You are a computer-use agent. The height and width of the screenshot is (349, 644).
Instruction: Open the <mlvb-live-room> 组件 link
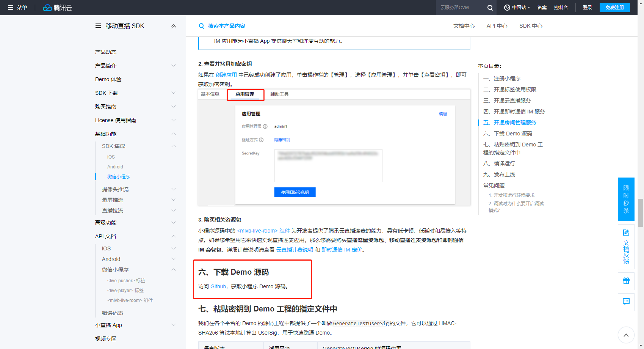tap(263, 231)
